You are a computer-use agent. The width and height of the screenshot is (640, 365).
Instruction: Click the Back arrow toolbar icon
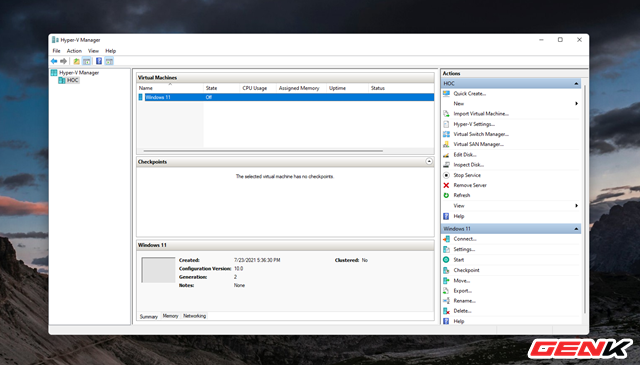54,61
